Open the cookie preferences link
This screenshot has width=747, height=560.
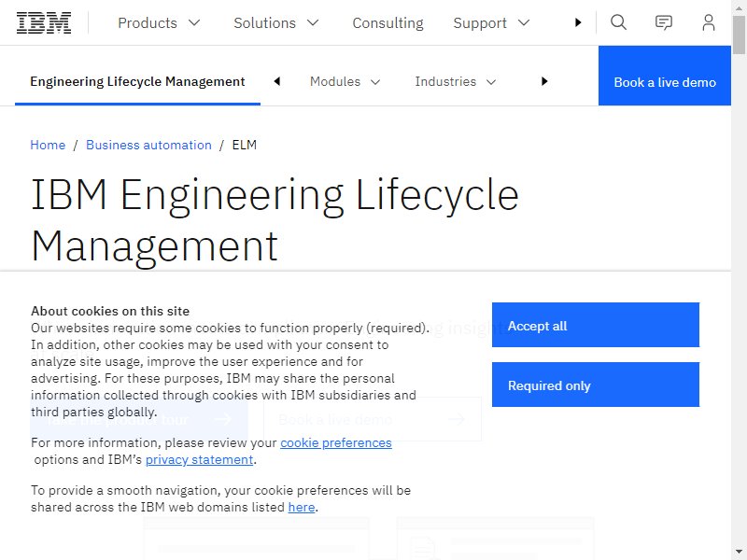(336, 442)
